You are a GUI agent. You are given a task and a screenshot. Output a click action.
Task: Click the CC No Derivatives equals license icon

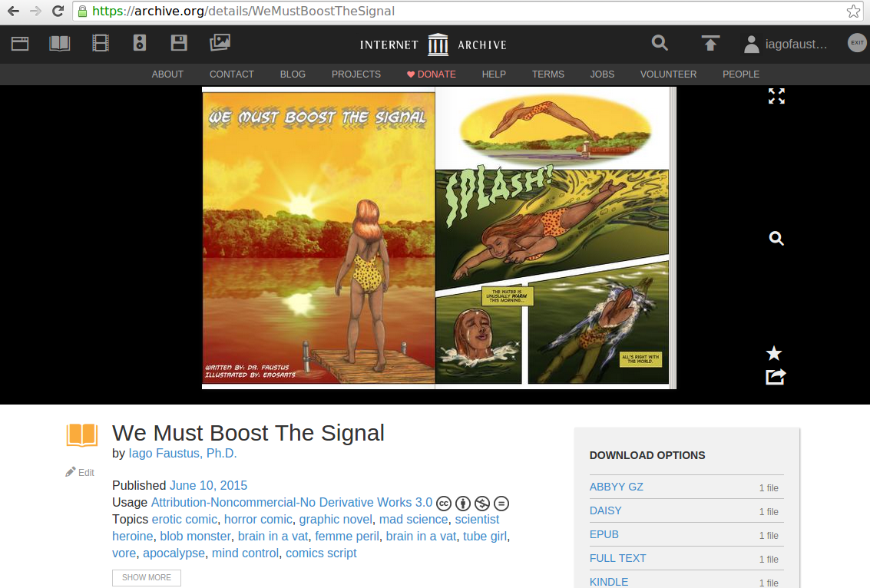point(501,503)
